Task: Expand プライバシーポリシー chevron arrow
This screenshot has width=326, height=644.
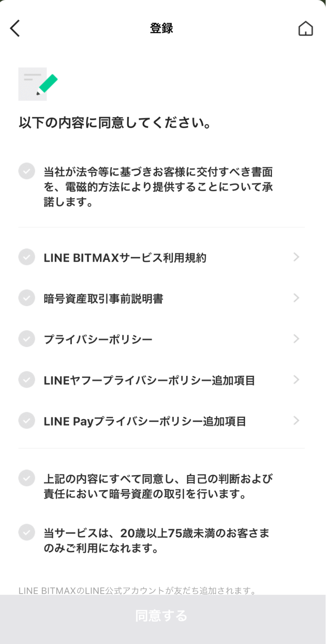Action: tap(296, 339)
